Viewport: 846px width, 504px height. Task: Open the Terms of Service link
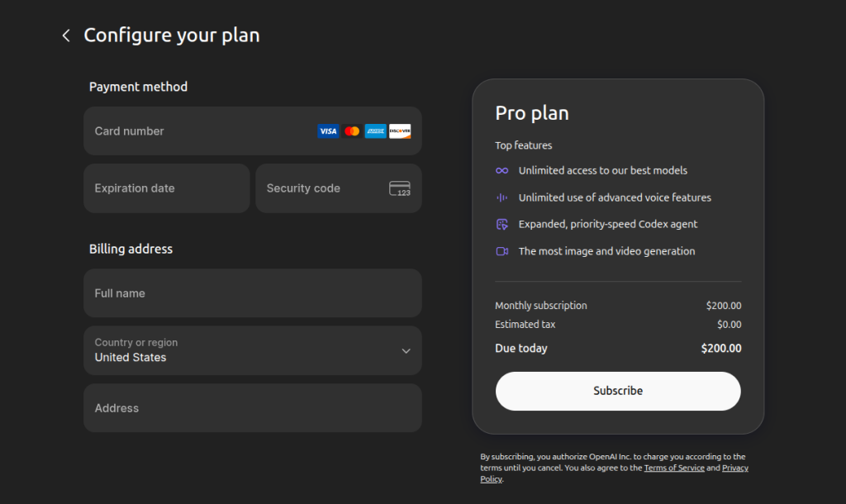(x=674, y=468)
